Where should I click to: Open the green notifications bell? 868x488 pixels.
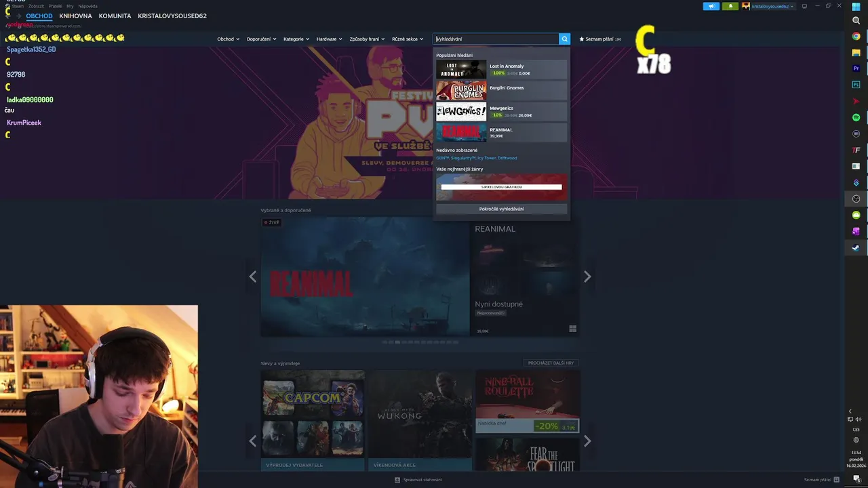point(730,6)
